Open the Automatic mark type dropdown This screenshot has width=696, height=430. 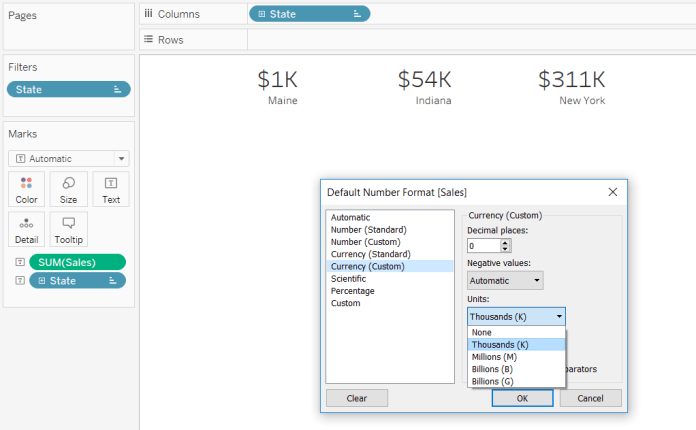(67, 158)
